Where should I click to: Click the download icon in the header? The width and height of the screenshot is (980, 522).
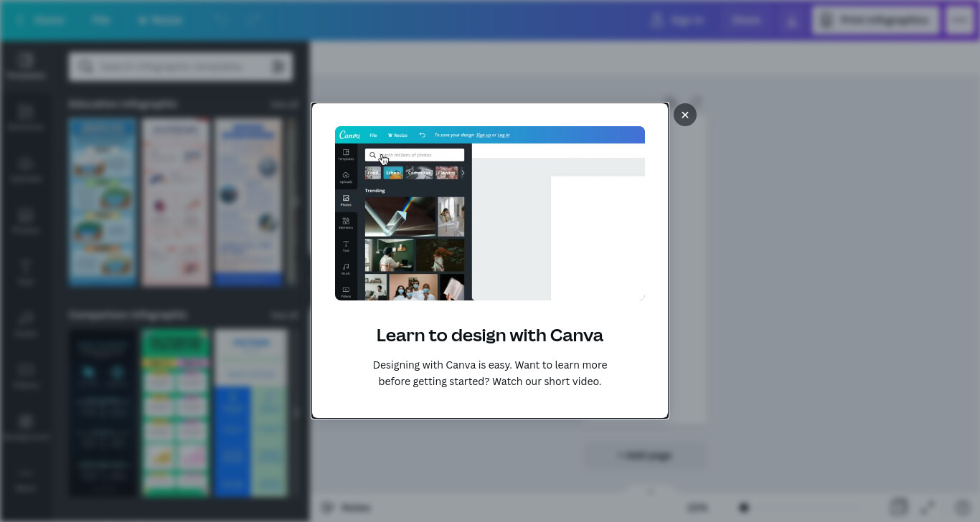click(792, 21)
